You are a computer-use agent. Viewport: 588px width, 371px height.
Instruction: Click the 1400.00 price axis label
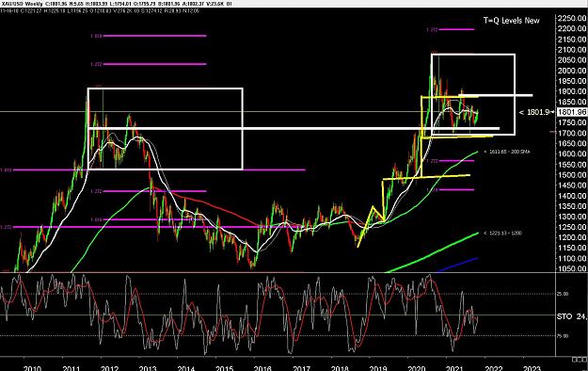tap(572, 196)
